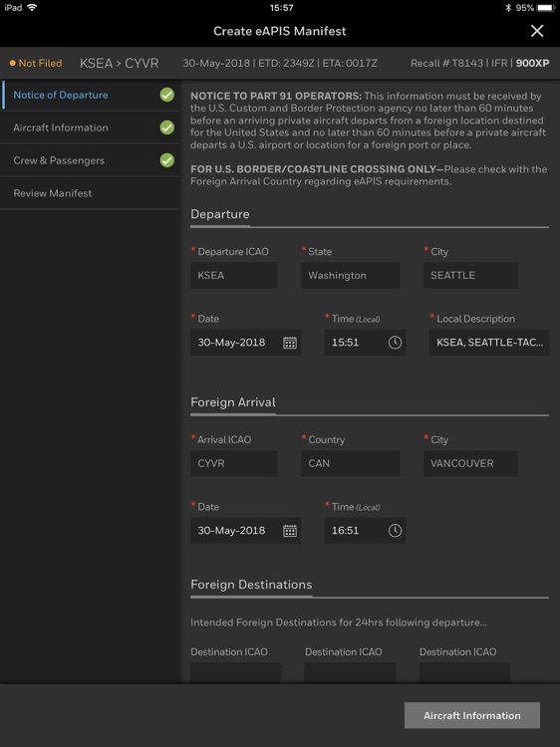Click the Foreign Destinations section heading

[x=251, y=585]
